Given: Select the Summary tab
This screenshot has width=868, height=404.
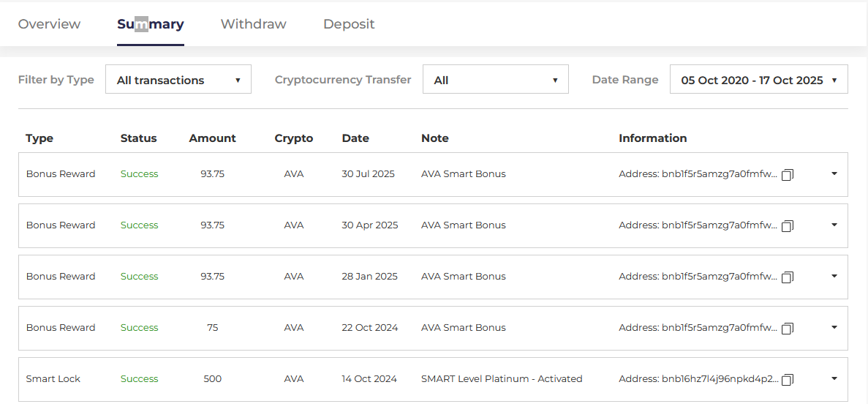Looking at the screenshot, I should tap(151, 24).
